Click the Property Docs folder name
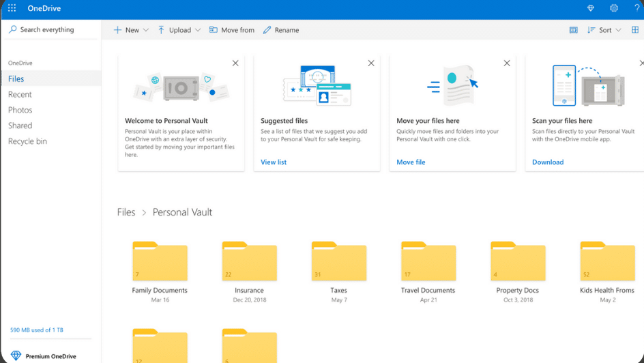The width and height of the screenshot is (644, 363). (x=518, y=290)
